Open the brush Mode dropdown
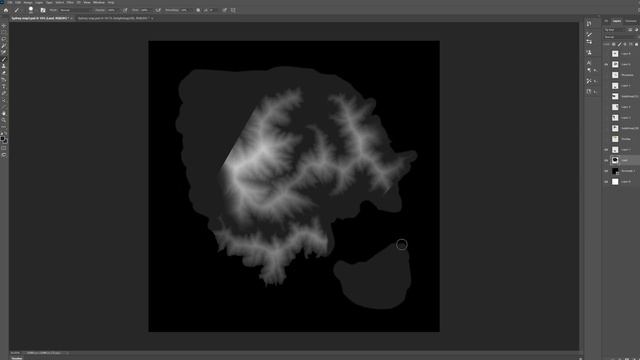The image size is (640, 360). click(x=76, y=10)
